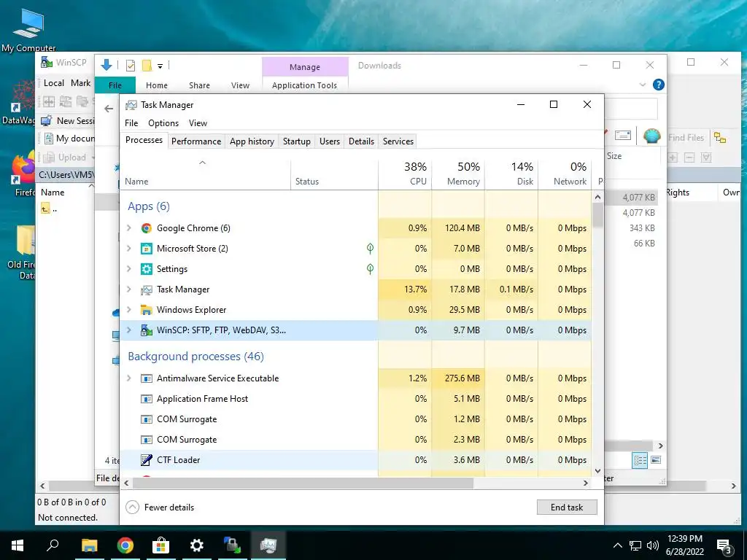Sort processes by Disk column
747x560 pixels.
[512, 174]
